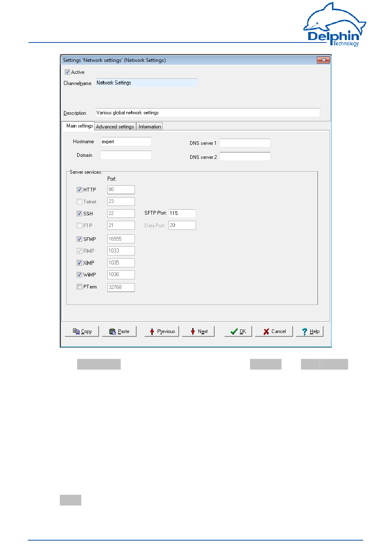This screenshot has width=392, height=560.
Task: Go to the Next channel button
Action: tap(198, 331)
